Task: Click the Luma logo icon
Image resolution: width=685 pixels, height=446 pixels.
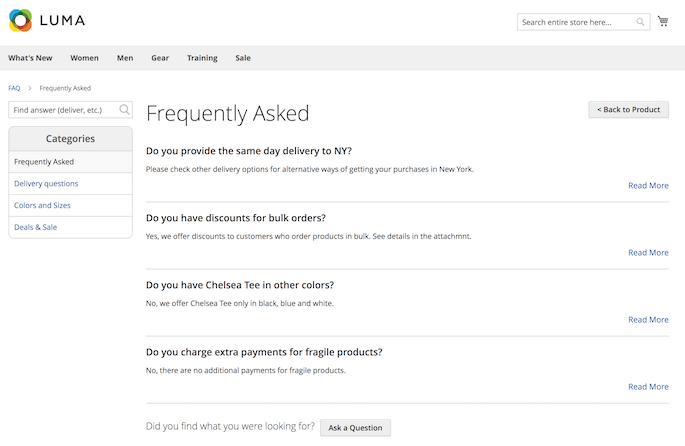Action: pyautogui.click(x=21, y=21)
